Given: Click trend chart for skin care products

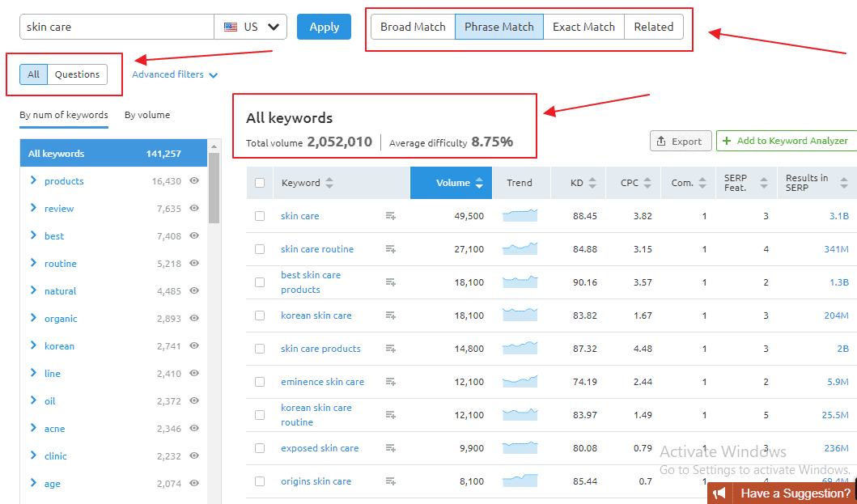Looking at the screenshot, I should click(520, 349).
